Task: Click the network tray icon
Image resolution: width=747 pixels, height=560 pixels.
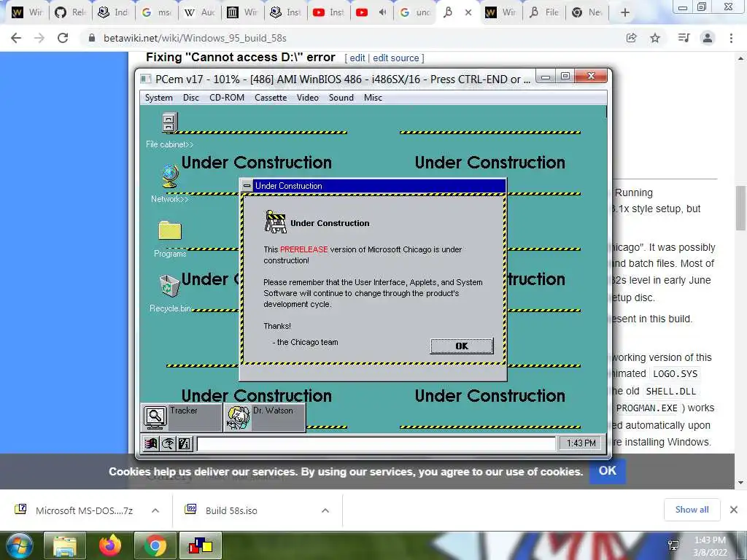Action: pyautogui.click(x=673, y=545)
